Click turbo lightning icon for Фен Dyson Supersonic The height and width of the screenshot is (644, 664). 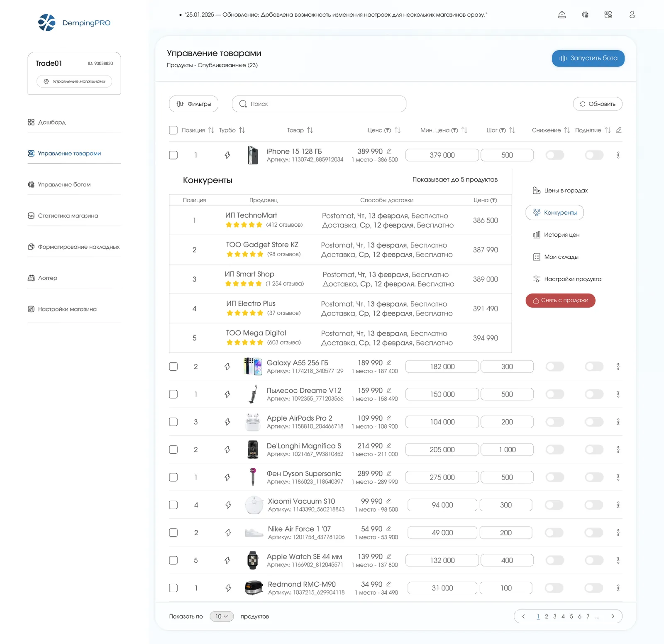tap(227, 477)
